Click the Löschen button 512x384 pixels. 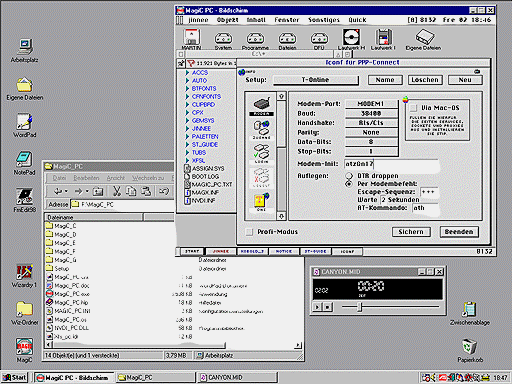coord(425,80)
